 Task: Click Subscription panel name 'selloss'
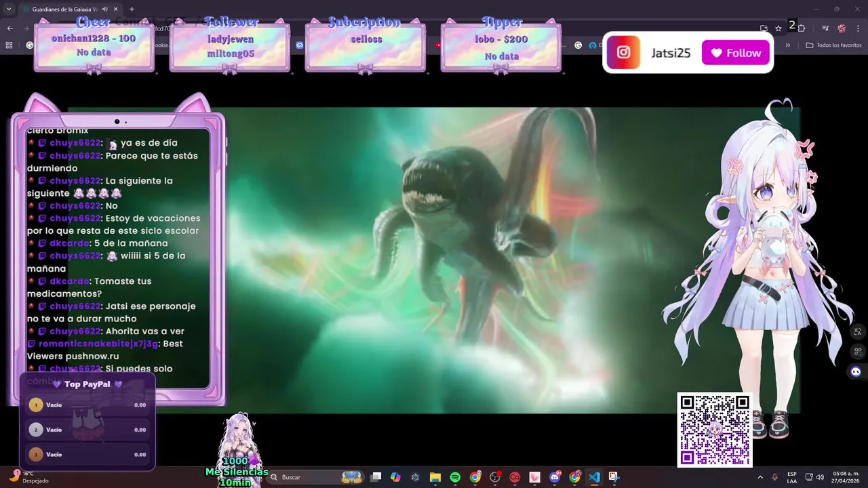pos(366,39)
